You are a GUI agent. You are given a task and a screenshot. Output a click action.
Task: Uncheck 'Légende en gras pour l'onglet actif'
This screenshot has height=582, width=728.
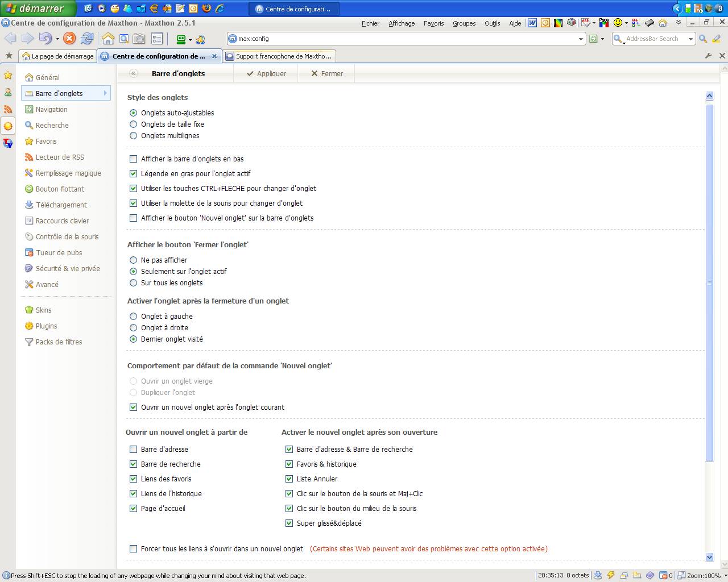(133, 173)
